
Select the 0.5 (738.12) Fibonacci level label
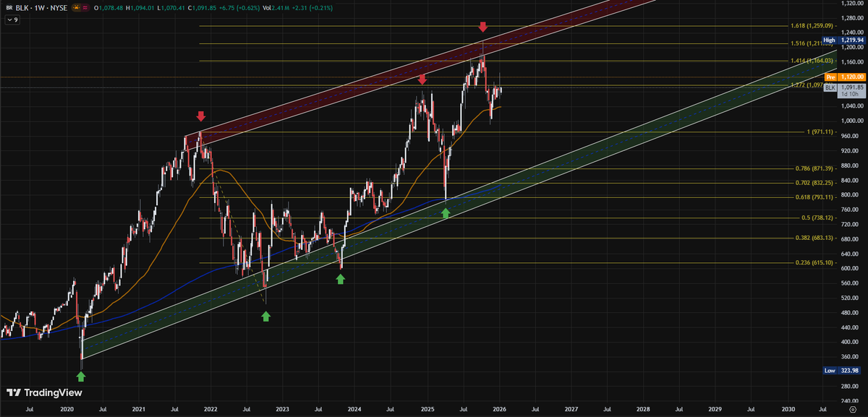point(816,218)
